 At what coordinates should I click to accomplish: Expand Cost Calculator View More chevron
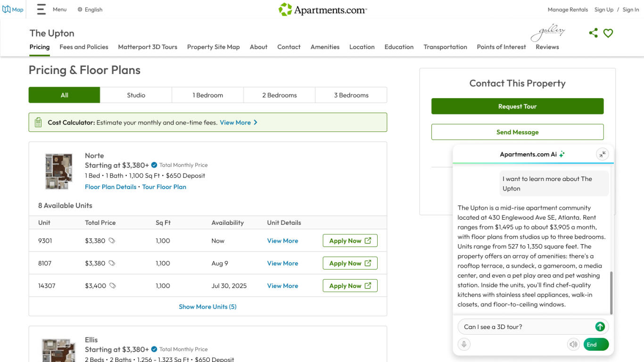tap(256, 123)
